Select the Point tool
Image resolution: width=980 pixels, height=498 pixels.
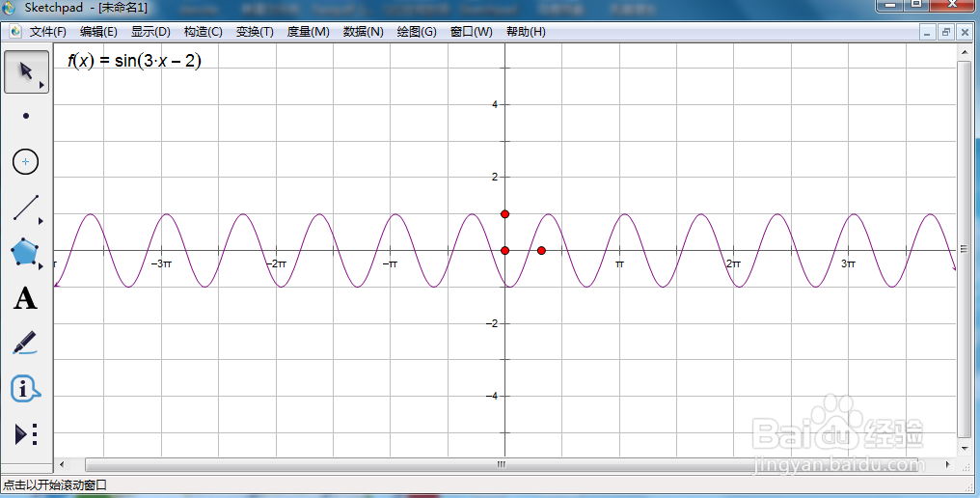pos(26,116)
